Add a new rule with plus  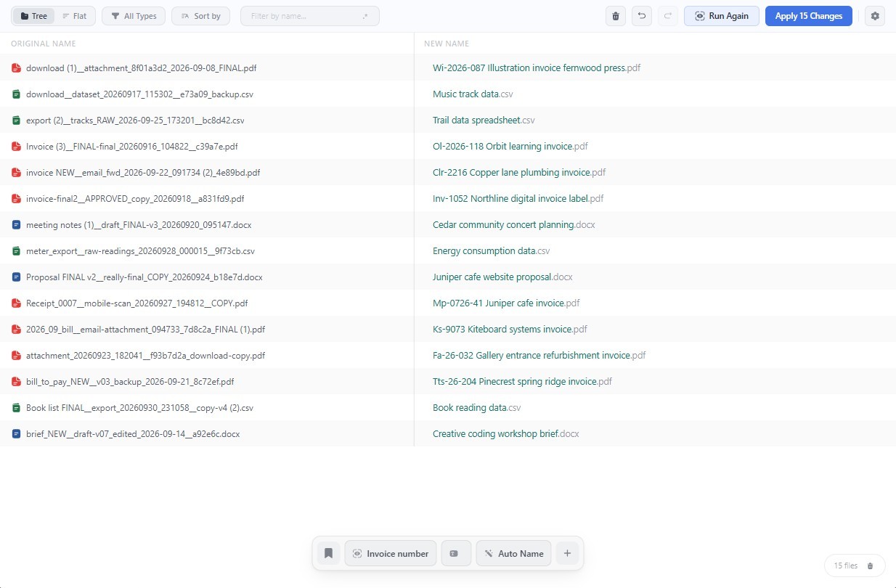coord(567,553)
